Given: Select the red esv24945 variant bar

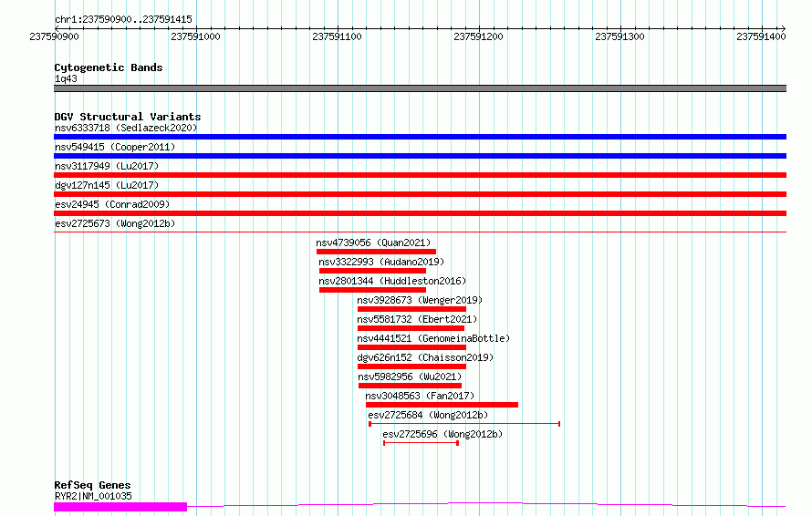Looking at the screenshot, I should click(x=420, y=213).
